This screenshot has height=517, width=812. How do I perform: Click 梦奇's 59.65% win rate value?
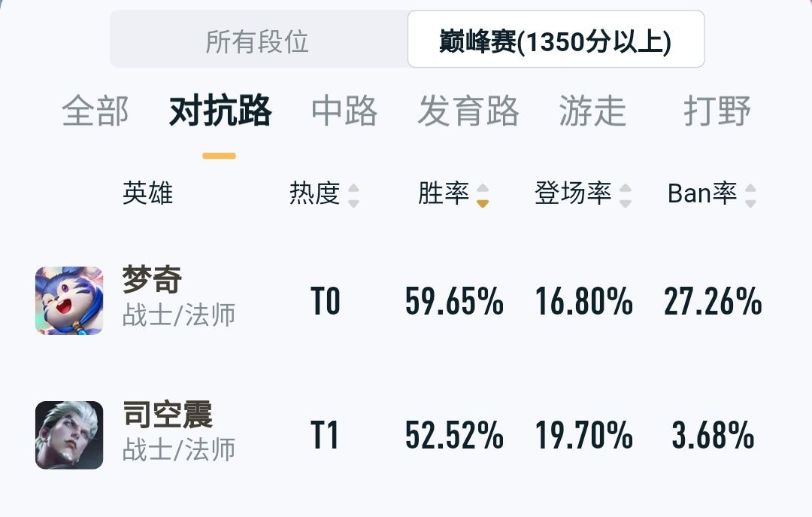pyautogui.click(x=454, y=303)
